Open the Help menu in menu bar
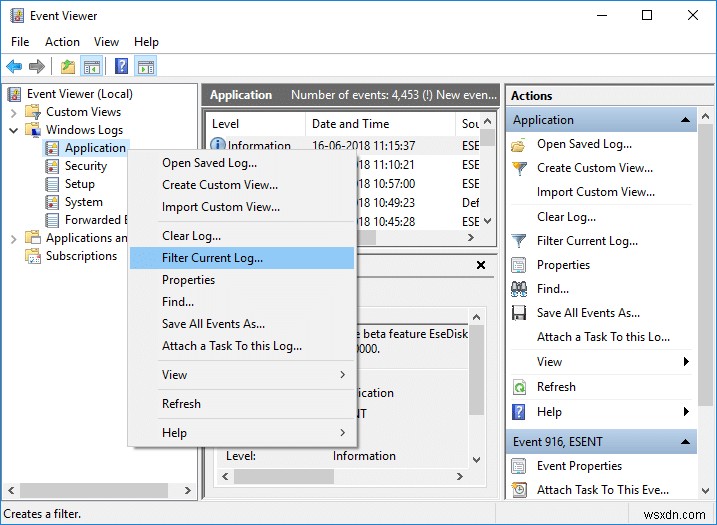Image resolution: width=717 pixels, height=525 pixels. [x=146, y=42]
